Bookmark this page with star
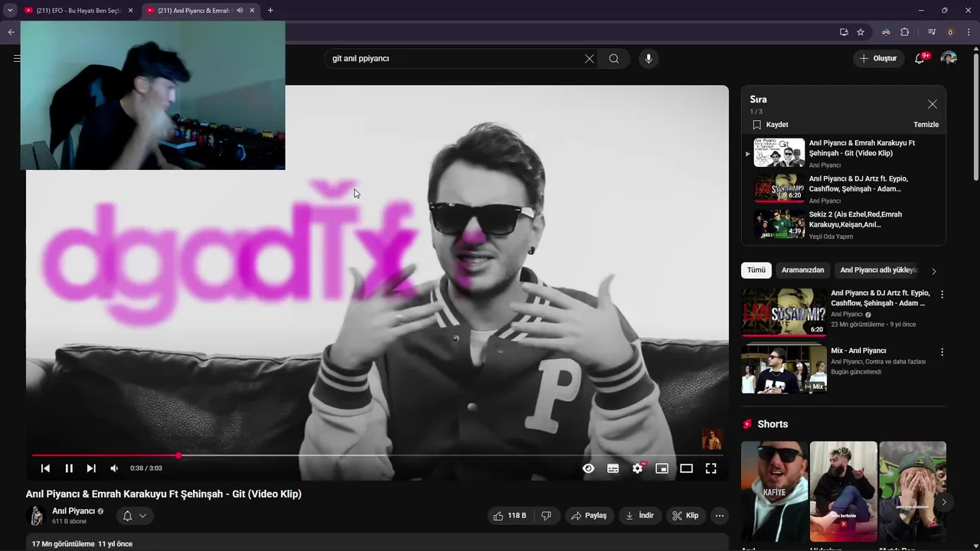This screenshot has width=980, height=551. [861, 32]
